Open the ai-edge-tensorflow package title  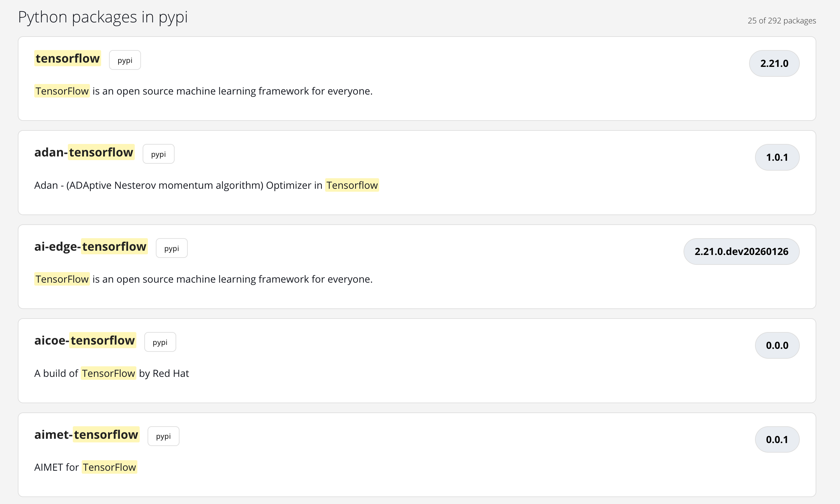click(x=91, y=246)
